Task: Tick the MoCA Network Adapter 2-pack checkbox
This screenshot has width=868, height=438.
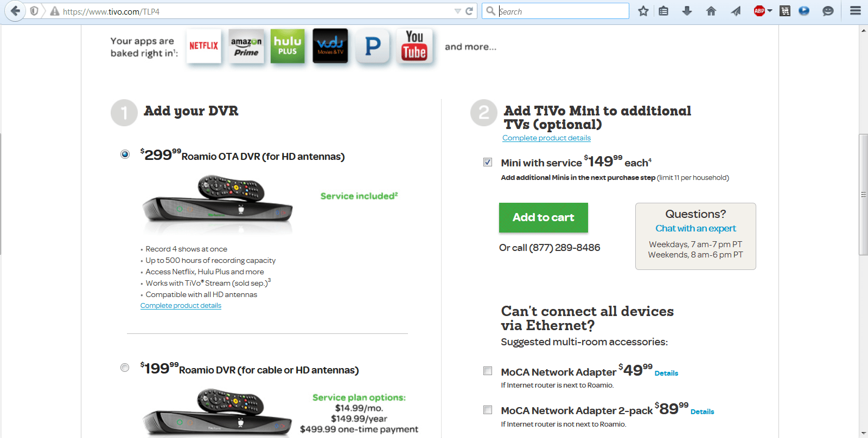Action: click(488, 410)
